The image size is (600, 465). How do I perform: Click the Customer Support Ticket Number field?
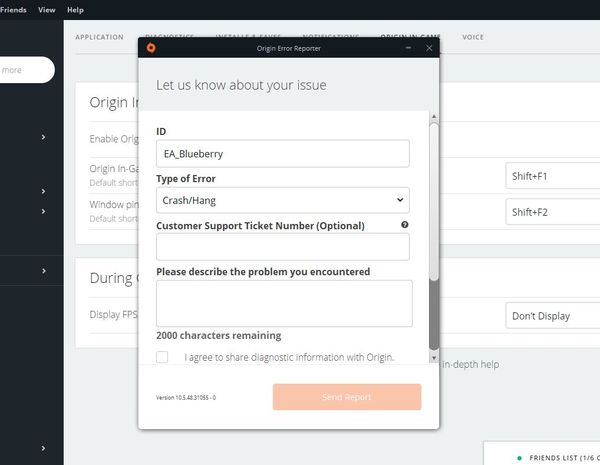(283, 247)
